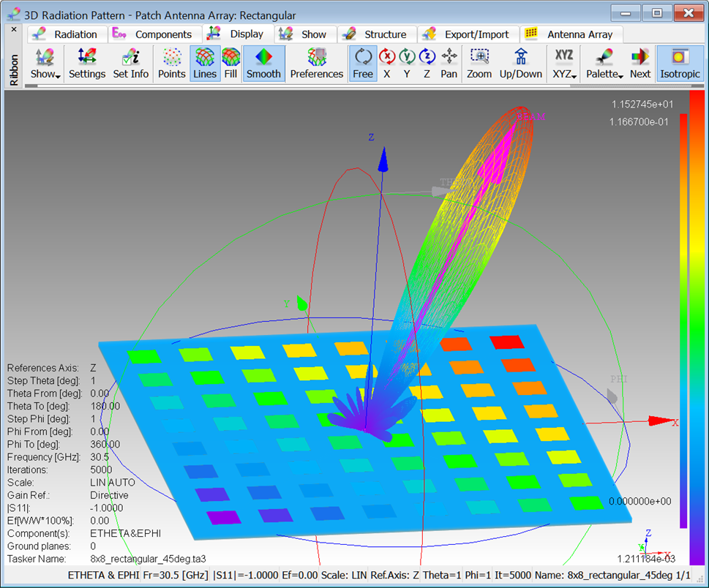The image size is (709, 588).
Task: Switch to the Antenna Array tab
Action: click(571, 34)
